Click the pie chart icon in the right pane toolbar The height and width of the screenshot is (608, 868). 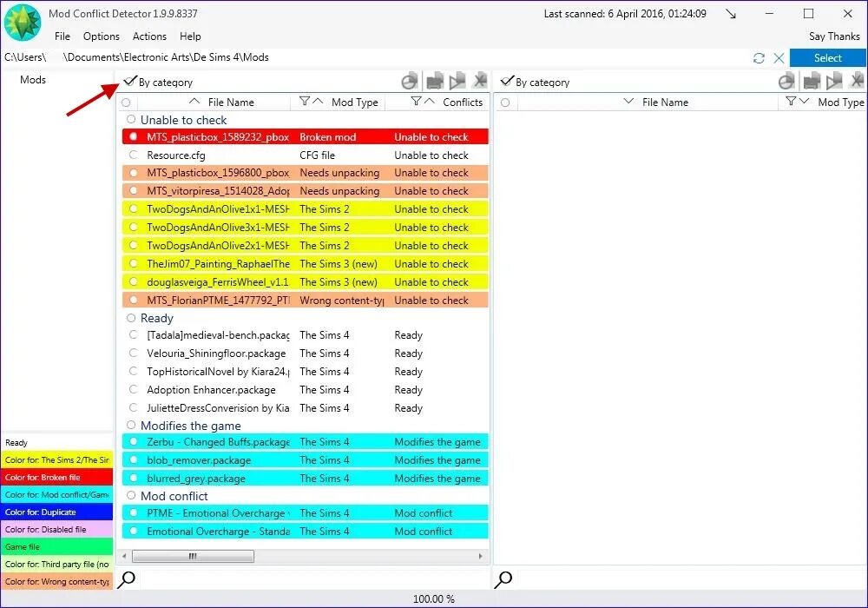coord(786,82)
